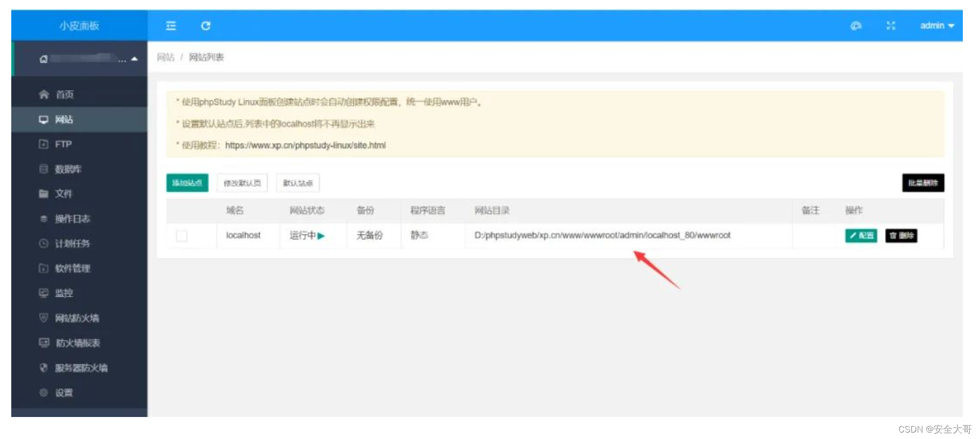Tick the checkbox for localhost row
The height and width of the screenshot is (439, 980).
[x=182, y=236]
